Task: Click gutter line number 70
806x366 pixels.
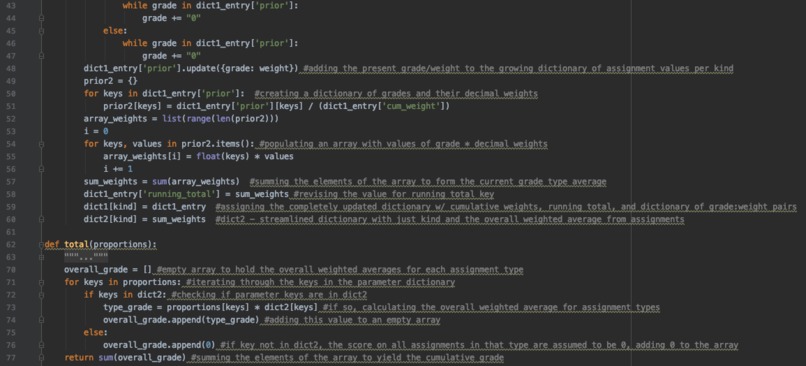Action: click(11, 269)
